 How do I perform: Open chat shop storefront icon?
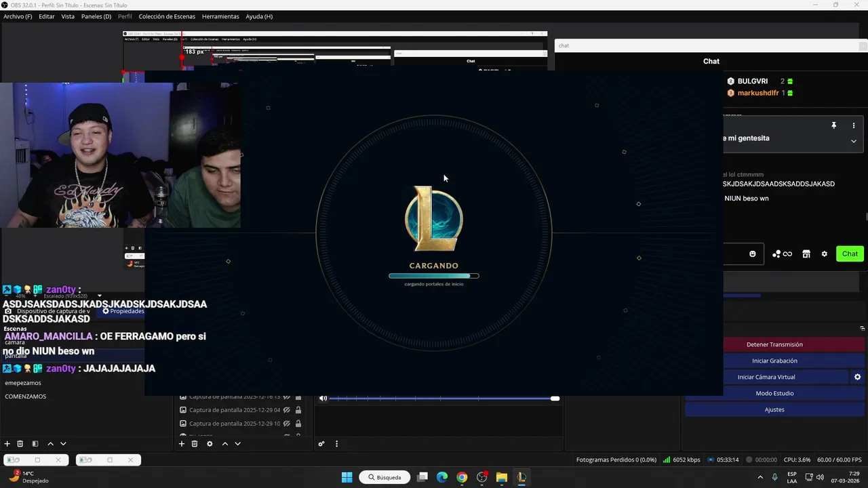[806, 254]
